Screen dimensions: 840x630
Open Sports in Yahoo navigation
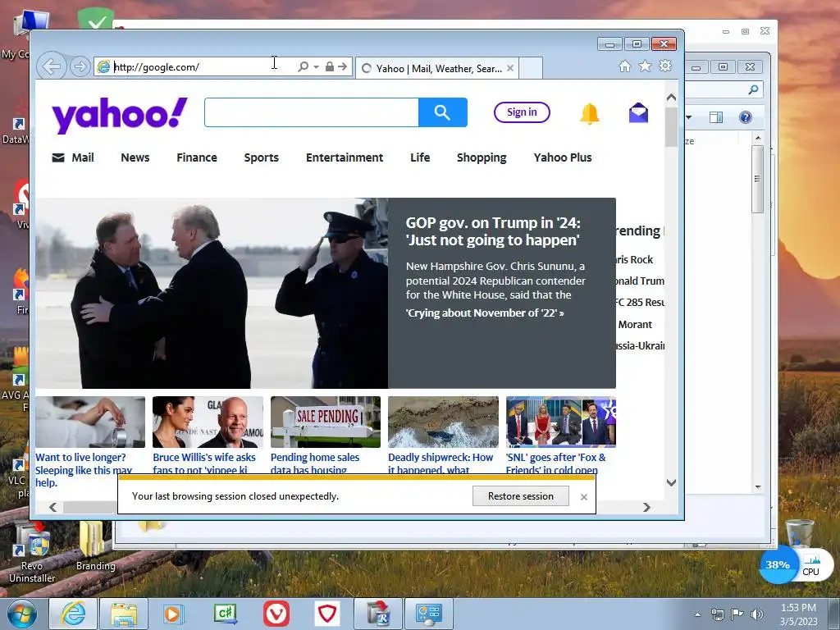click(262, 157)
